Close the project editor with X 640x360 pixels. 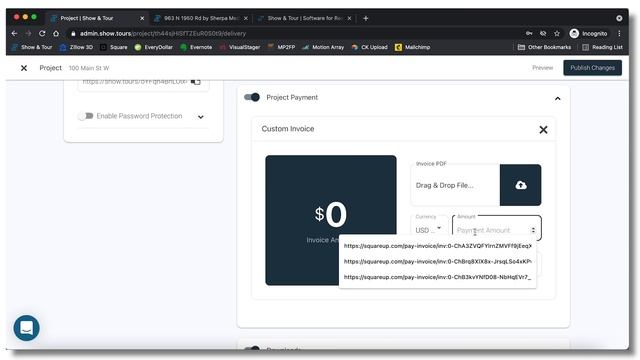[24, 68]
